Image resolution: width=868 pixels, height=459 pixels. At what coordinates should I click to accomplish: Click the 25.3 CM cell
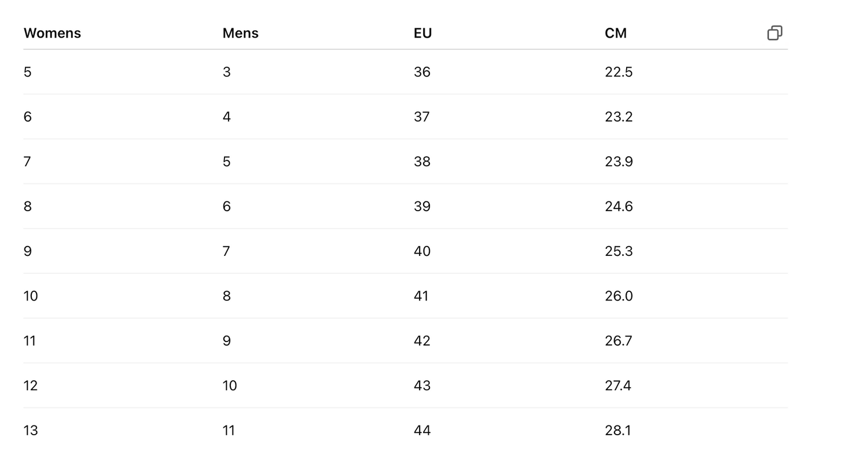coord(618,251)
